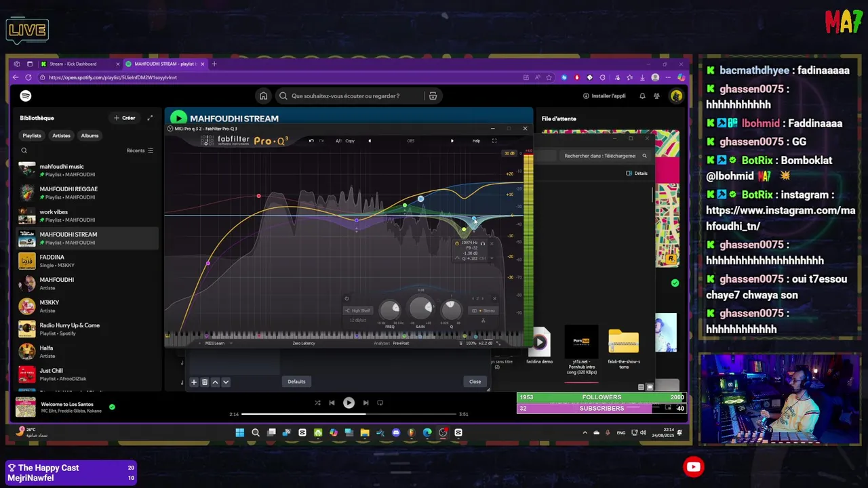Toggle selected band power in the control panel

coord(347,298)
